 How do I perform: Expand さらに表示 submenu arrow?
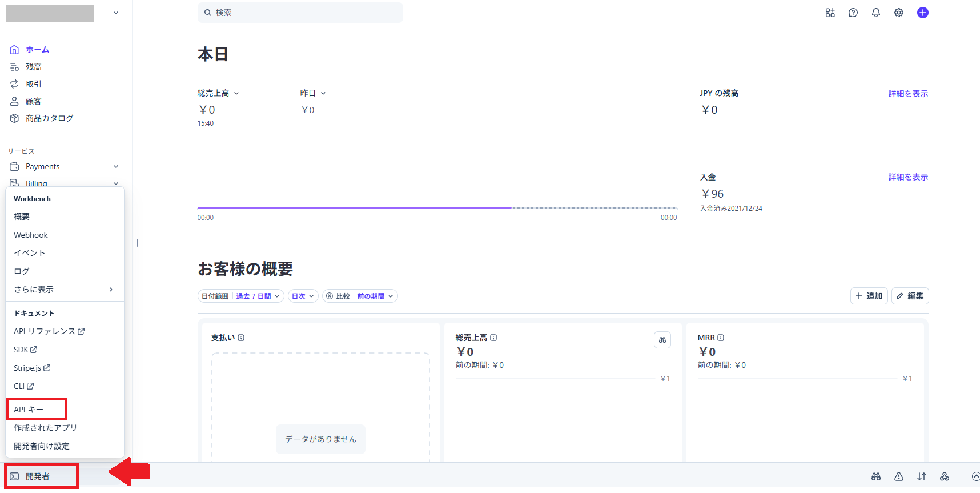tap(111, 290)
